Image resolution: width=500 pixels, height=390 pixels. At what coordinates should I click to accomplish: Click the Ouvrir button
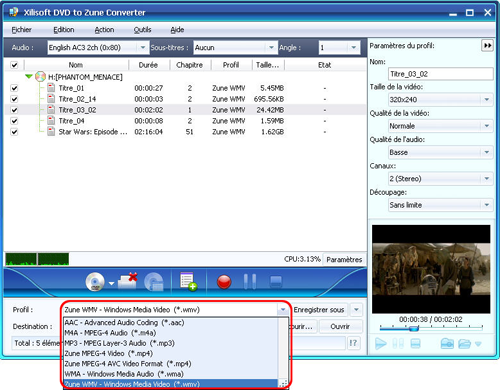[x=340, y=326]
